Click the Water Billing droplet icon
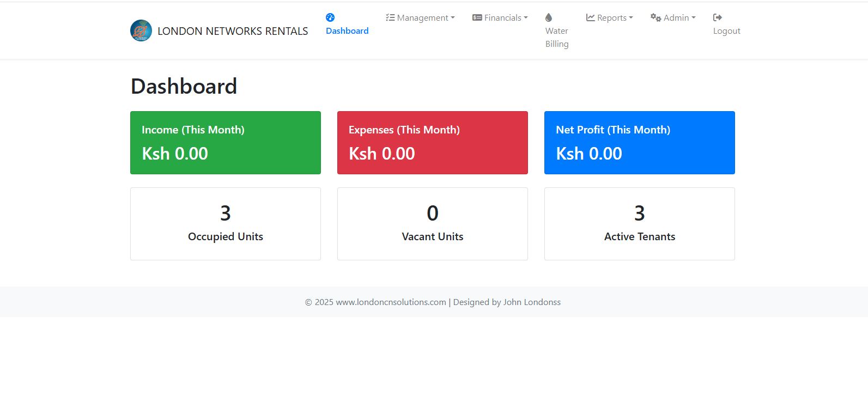The width and height of the screenshot is (868, 402). 549,17
